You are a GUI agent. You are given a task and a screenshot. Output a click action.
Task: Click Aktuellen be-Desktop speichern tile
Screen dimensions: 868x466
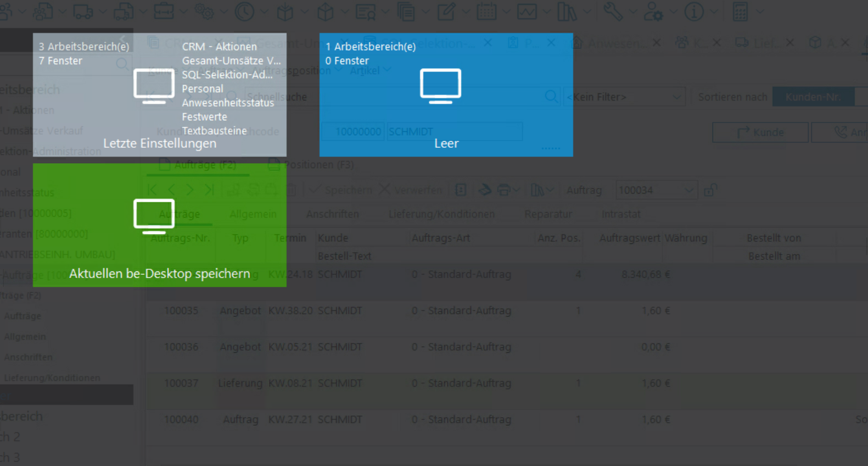(x=159, y=225)
